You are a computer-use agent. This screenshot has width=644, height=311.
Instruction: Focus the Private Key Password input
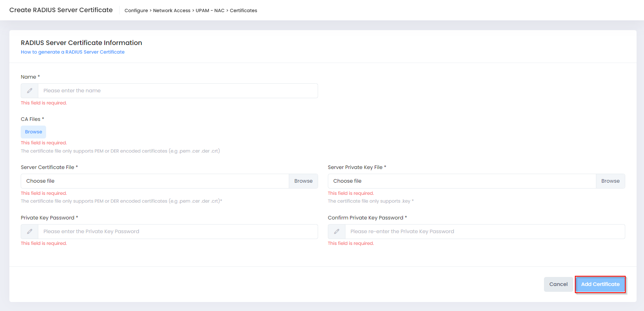(178, 232)
